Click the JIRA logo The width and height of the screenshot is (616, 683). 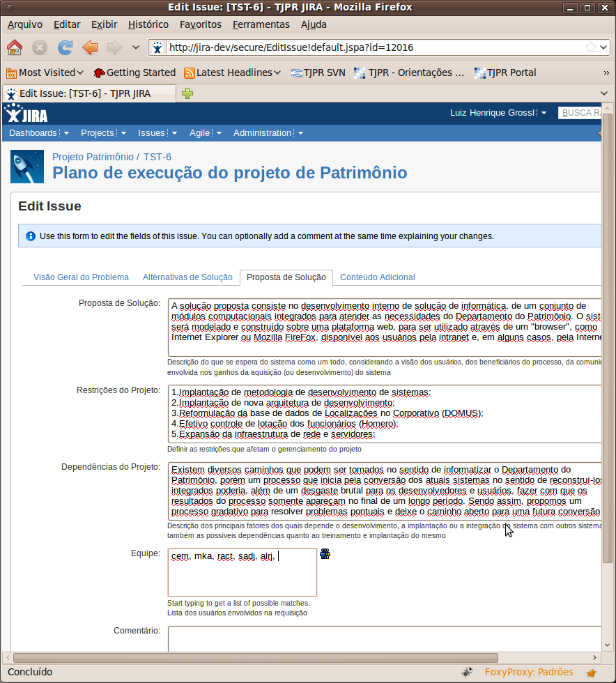point(26,114)
